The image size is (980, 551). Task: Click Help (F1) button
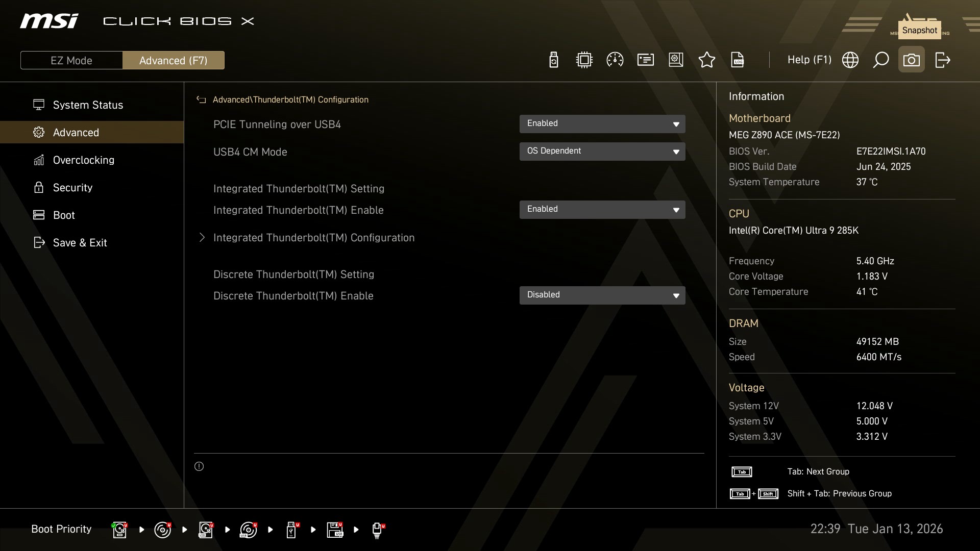(809, 60)
